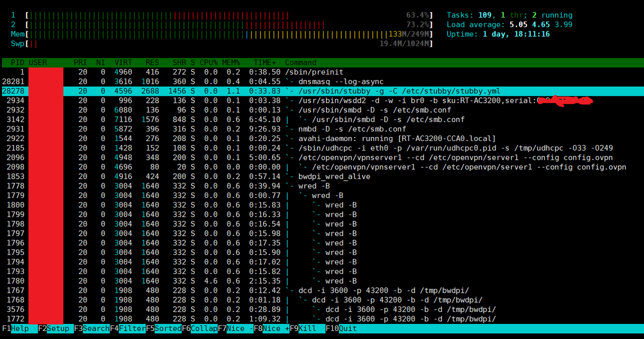Sort by the SHR column header
Viewport: 644px width, 339px height.
pos(180,62)
